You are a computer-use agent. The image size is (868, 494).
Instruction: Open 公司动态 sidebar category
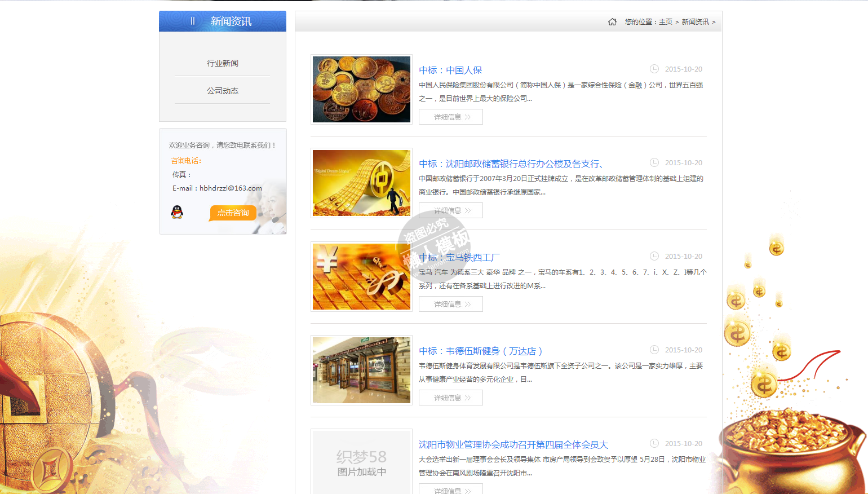tap(223, 91)
